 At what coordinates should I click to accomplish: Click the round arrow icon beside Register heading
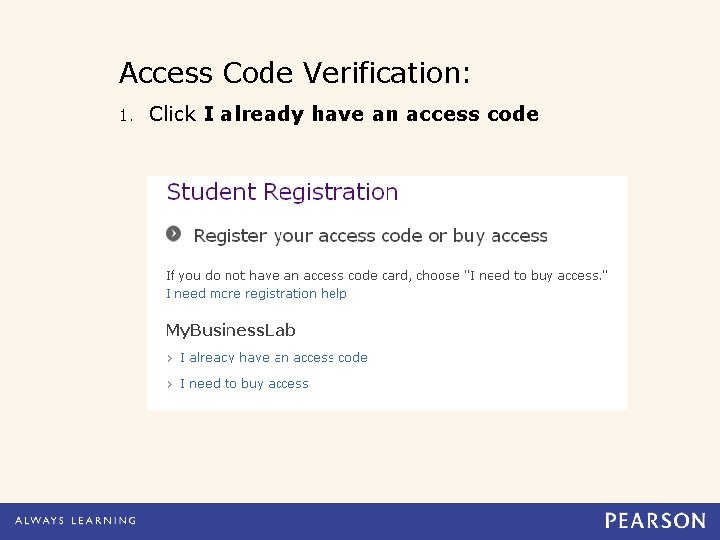[x=174, y=234]
